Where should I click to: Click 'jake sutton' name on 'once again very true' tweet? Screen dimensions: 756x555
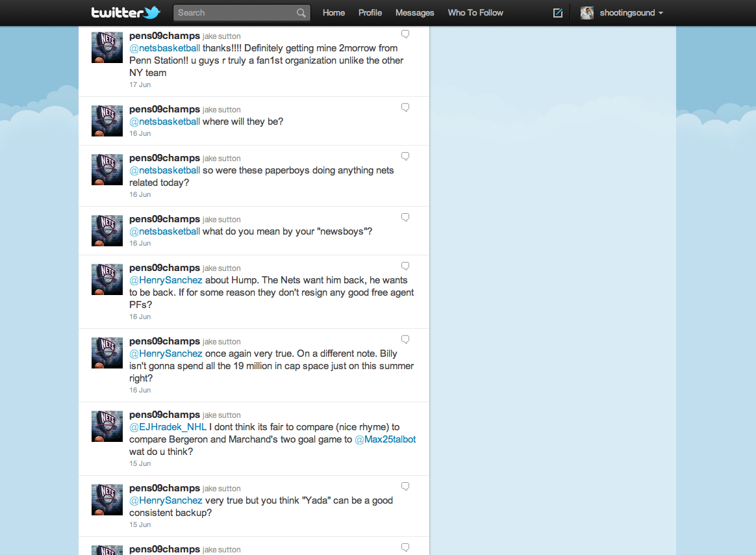click(221, 342)
